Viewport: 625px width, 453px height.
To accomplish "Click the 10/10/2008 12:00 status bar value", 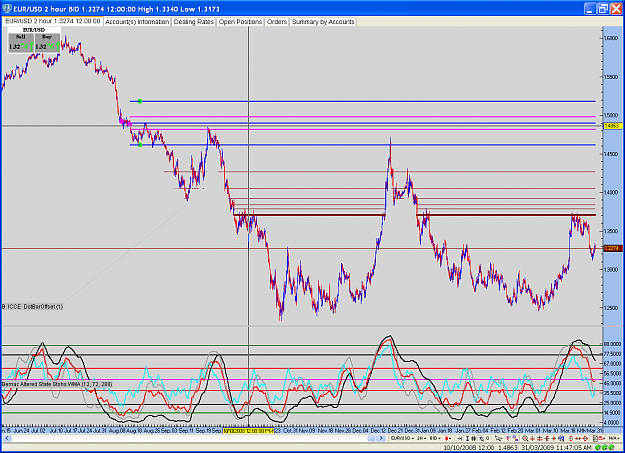I will [x=469, y=447].
